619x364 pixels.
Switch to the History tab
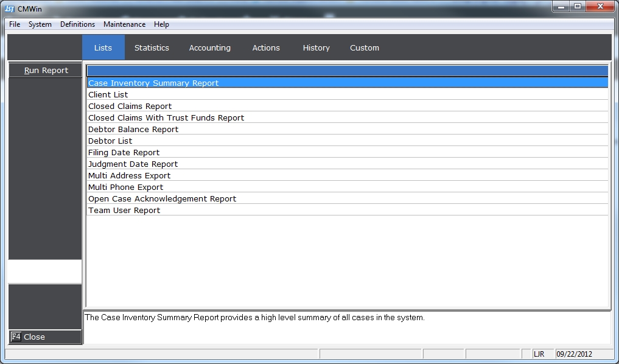pos(316,47)
